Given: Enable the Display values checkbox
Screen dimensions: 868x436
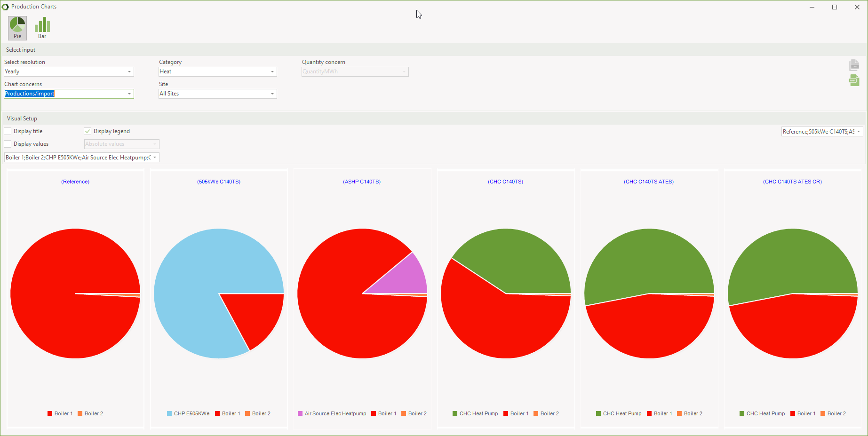Looking at the screenshot, I should click(8, 143).
